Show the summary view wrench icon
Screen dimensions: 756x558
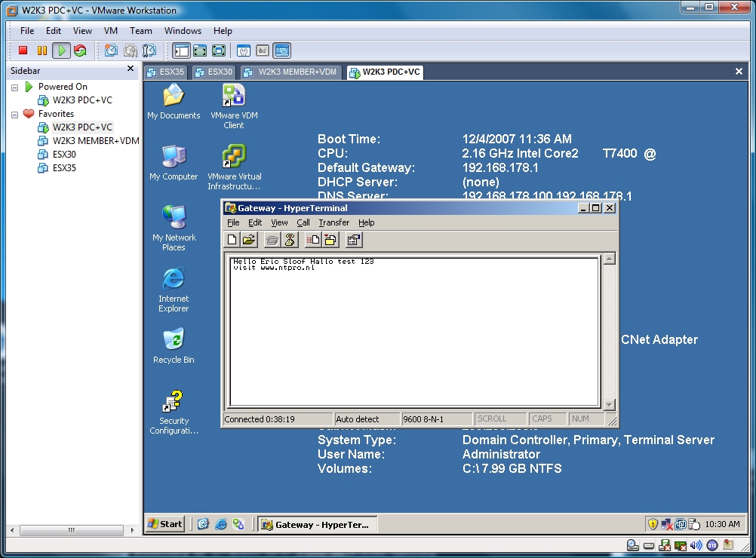coord(244,50)
